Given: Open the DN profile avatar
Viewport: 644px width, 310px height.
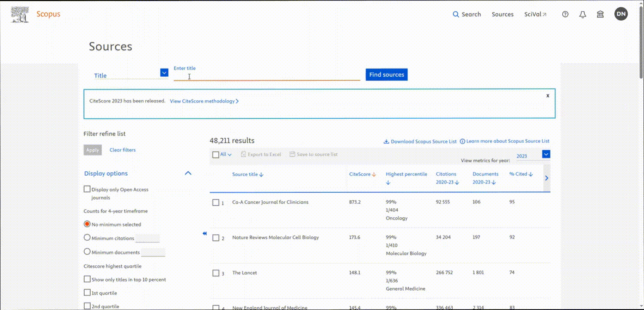Looking at the screenshot, I should coord(621,14).
